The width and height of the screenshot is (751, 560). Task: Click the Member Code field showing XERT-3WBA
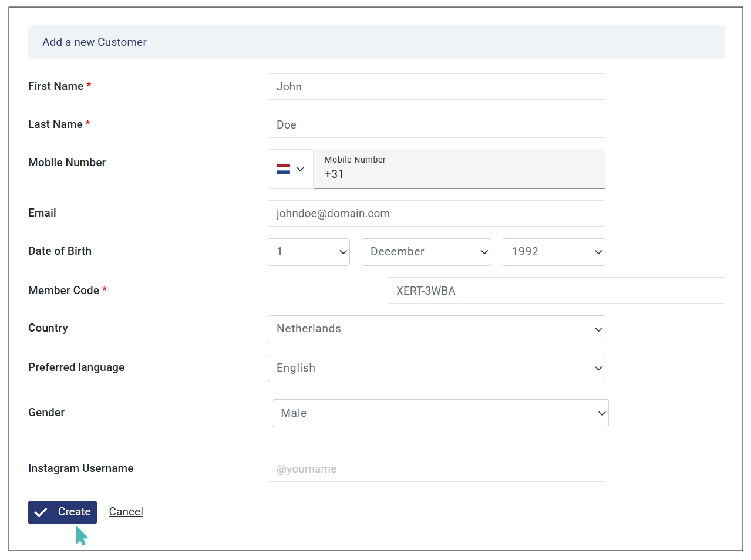(556, 291)
